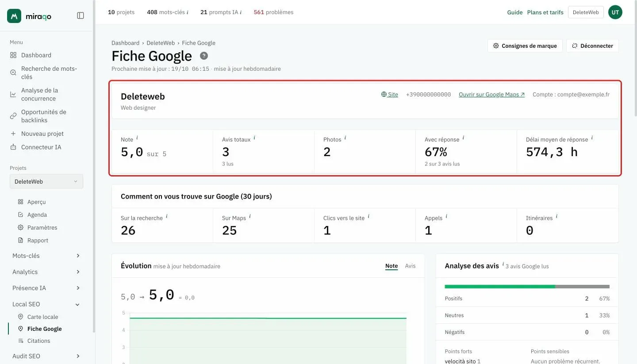Open the help question mark beside Fiche Google

pos(203,56)
